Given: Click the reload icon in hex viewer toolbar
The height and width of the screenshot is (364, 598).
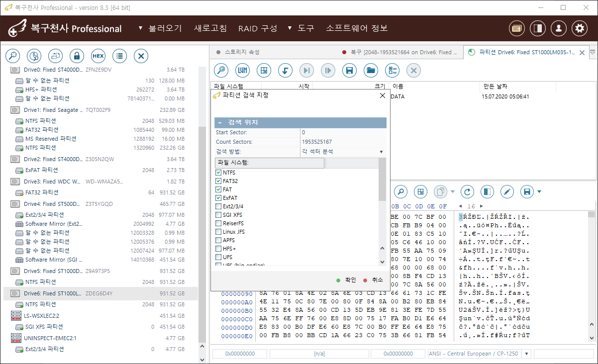Looking at the screenshot, I should point(467,192).
